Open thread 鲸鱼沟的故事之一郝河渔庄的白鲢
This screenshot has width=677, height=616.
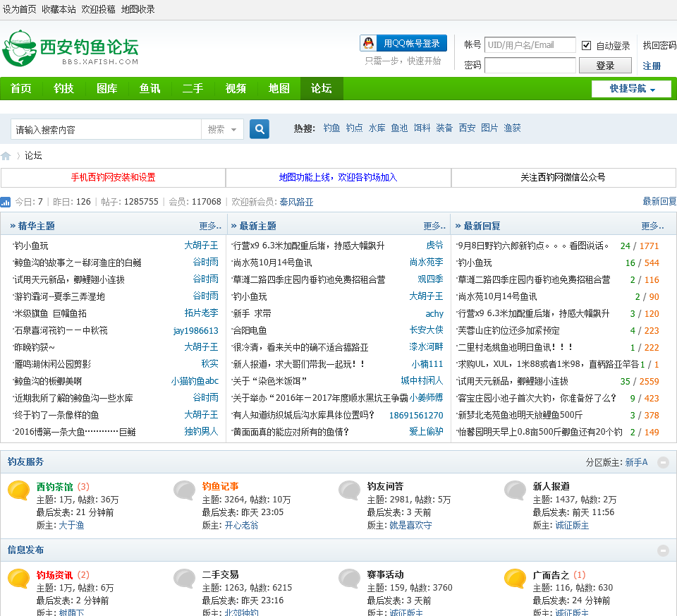click(x=78, y=262)
